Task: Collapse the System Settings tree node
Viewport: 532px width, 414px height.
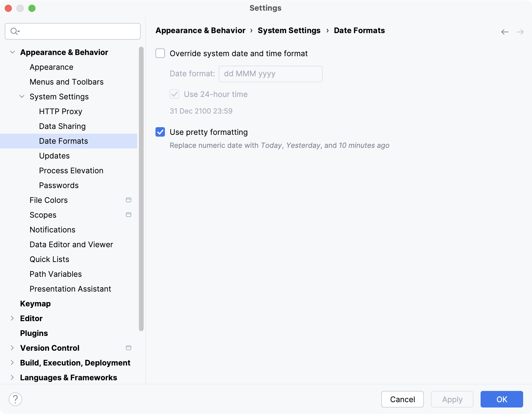Action: pos(22,96)
